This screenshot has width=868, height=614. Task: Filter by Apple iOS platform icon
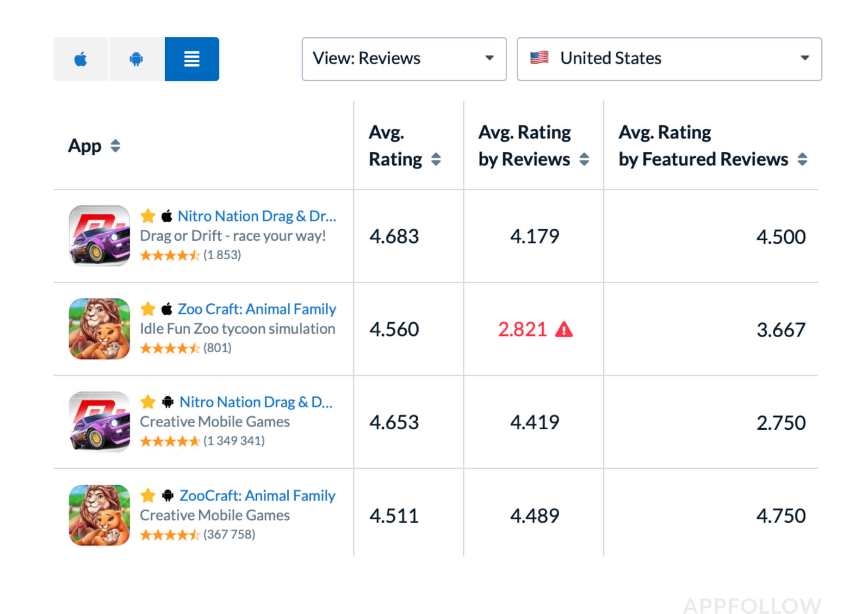pyautogui.click(x=81, y=59)
